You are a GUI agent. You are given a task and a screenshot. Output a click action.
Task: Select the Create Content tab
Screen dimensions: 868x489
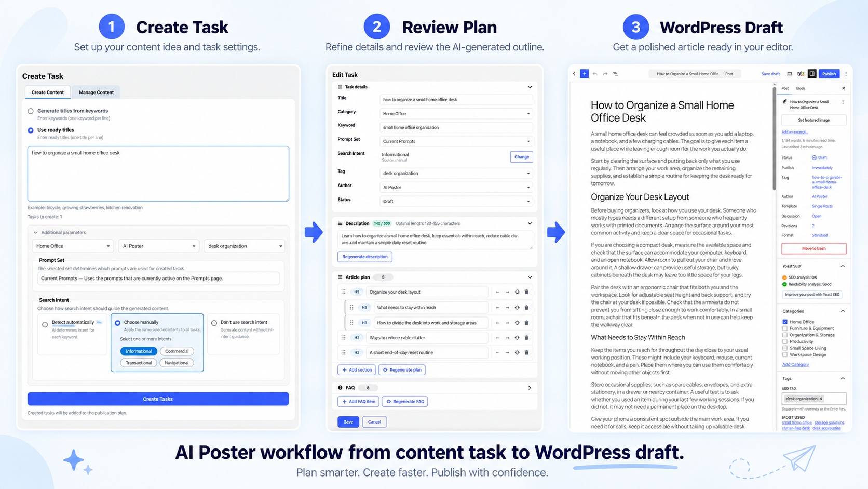[47, 92]
